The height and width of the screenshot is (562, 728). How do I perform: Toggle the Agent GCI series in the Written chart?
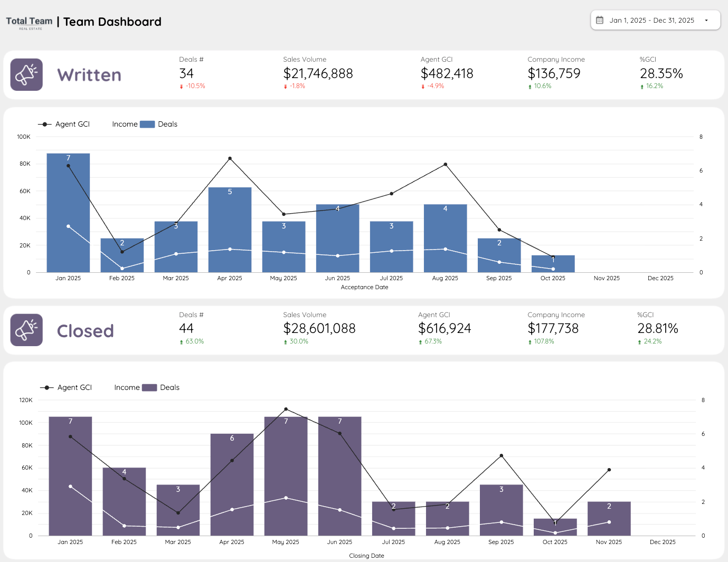tap(73, 124)
